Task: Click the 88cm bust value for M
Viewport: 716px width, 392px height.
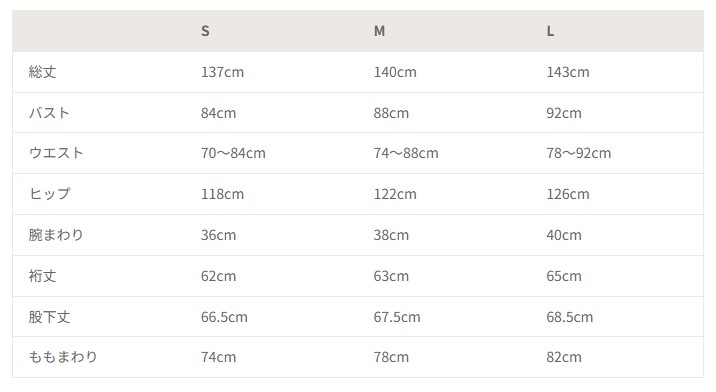Action: [x=391, y=113]
